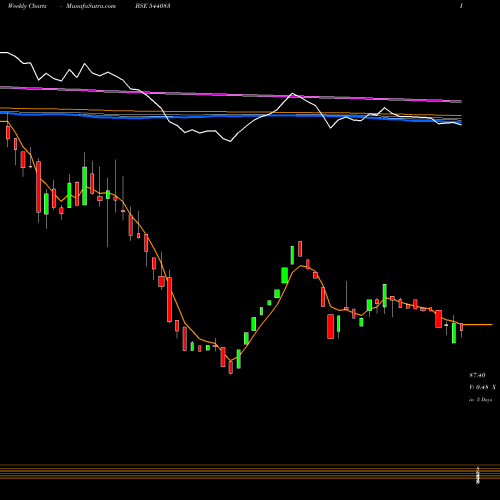500x500 pixels.
Task: Click the "MunafaSutra.com" label
Action: click(91, 6)
